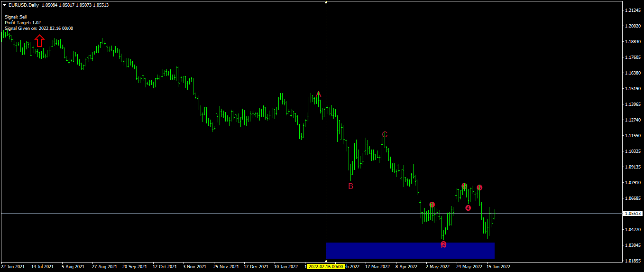Click the 25 Nov 2021 date label
Screen dimensions: 644x272
pyautogui.click(x=225, y=267)
